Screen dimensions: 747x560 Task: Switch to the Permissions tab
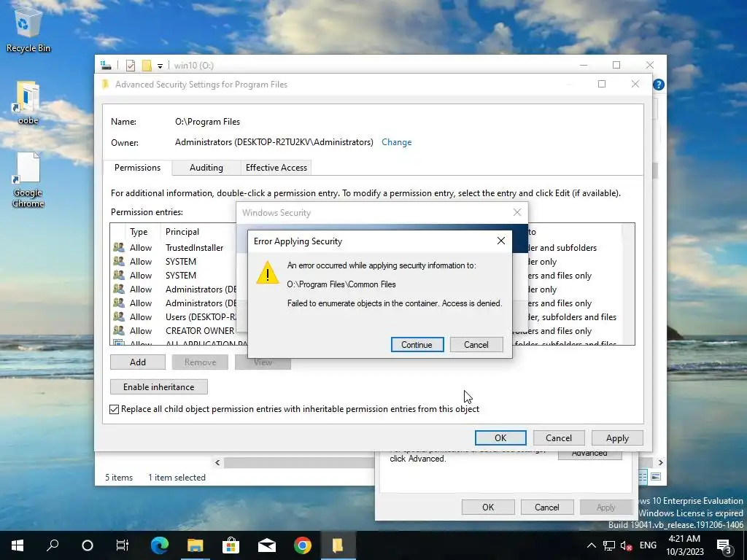(x=137, y=168)
